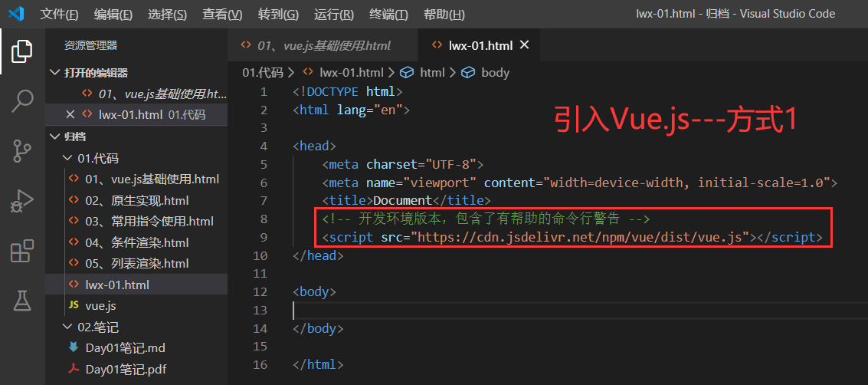Open the 终端(T) menu
This screenshot has height=385, width=868.
tap(388, 15)
